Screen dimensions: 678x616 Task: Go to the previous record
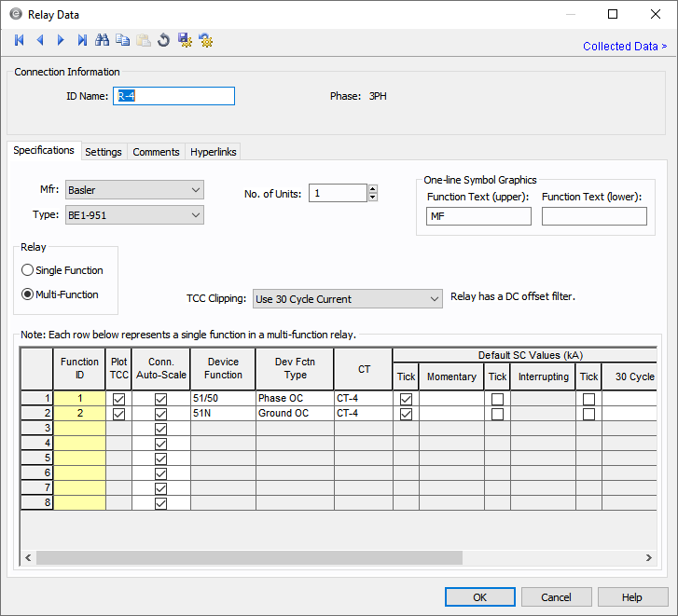point(39,40)
